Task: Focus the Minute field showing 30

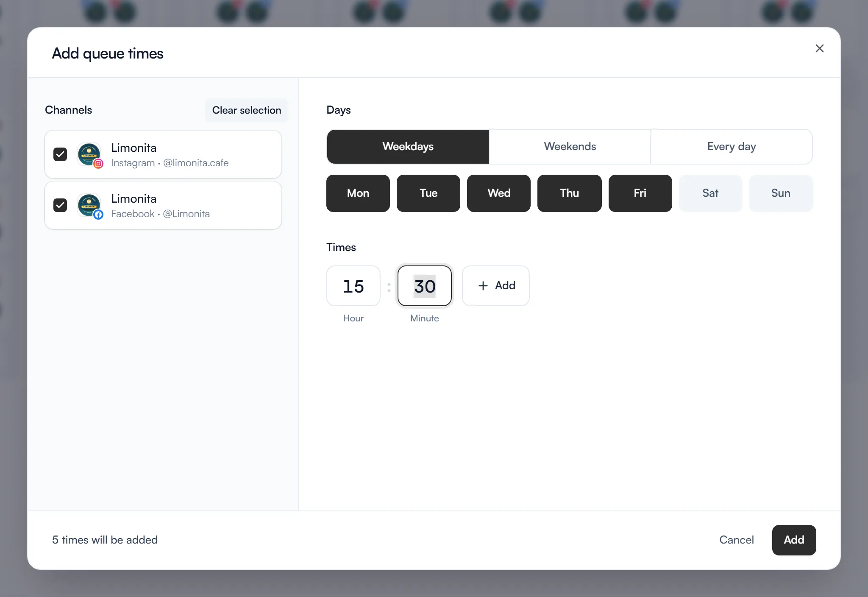Action: pos(424,286)
